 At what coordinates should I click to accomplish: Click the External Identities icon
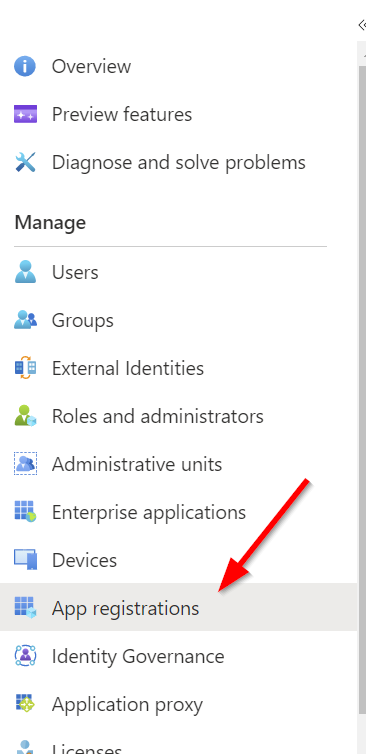pos(25,368)
